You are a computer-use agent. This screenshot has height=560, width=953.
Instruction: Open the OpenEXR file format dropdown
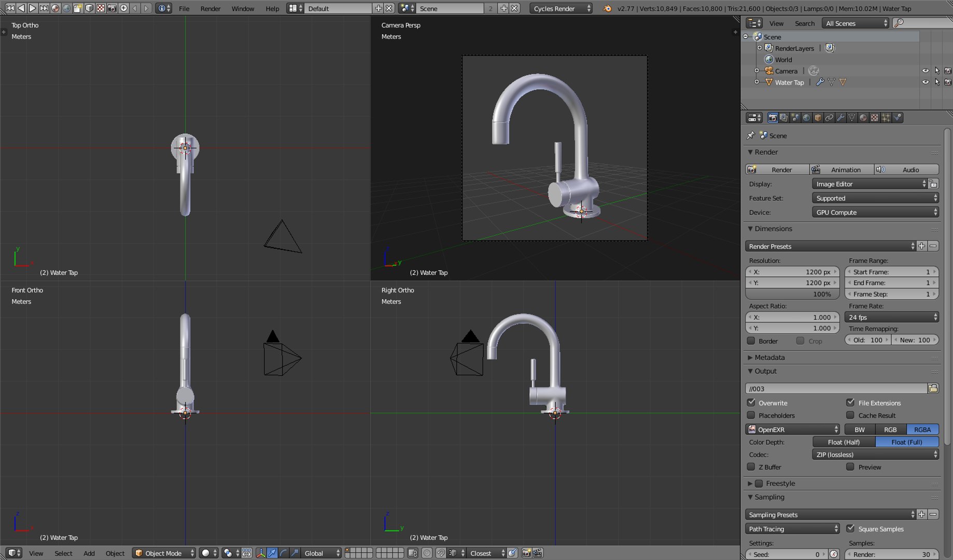793,429
